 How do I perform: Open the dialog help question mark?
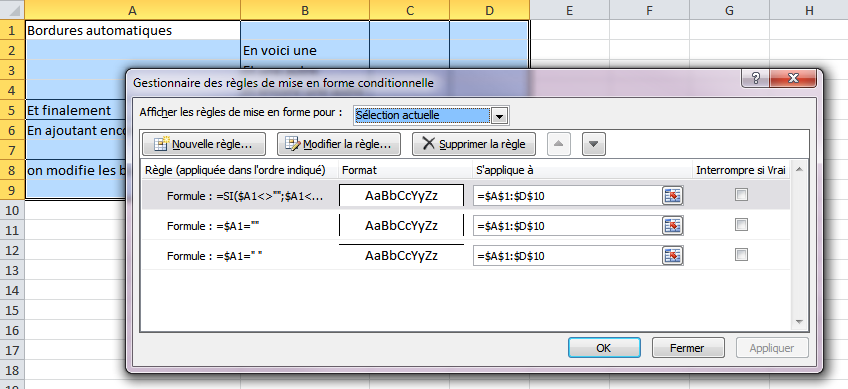click(756, 78)
